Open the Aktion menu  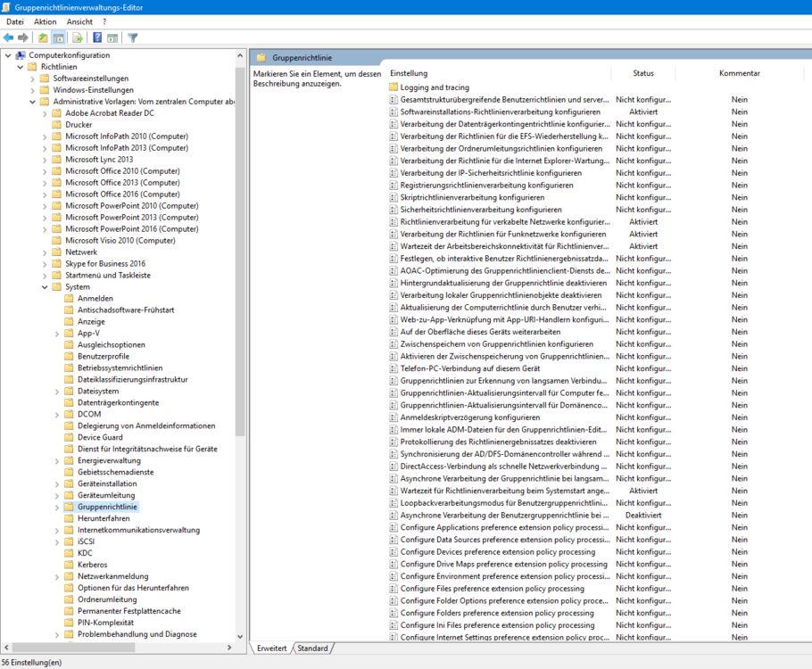point(45,21)
